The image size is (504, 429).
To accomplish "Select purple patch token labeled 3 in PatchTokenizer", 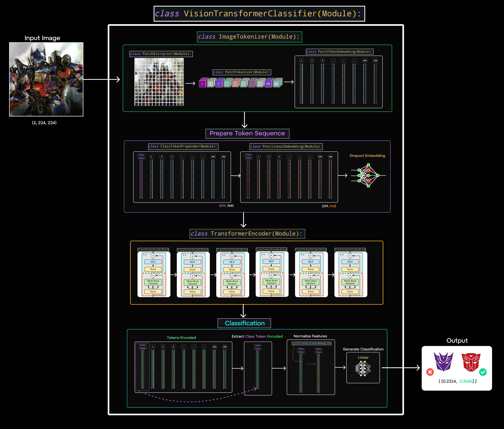I will click(x=218, y=84).
